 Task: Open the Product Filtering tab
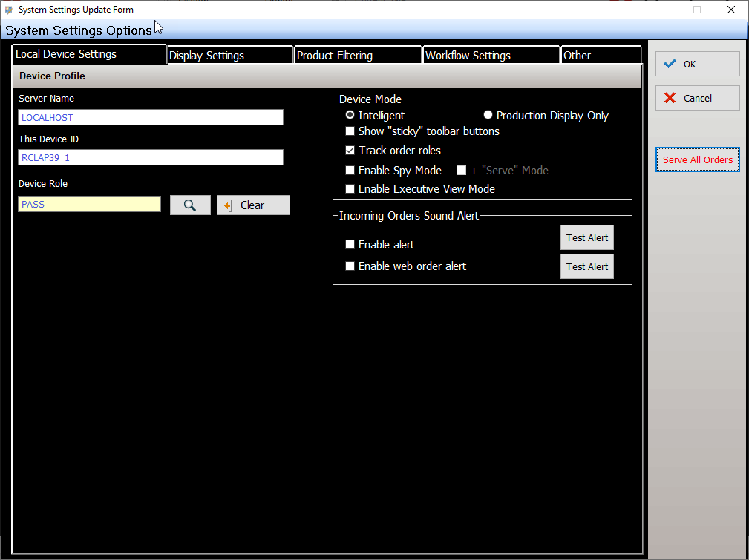[x=359, y=55]
